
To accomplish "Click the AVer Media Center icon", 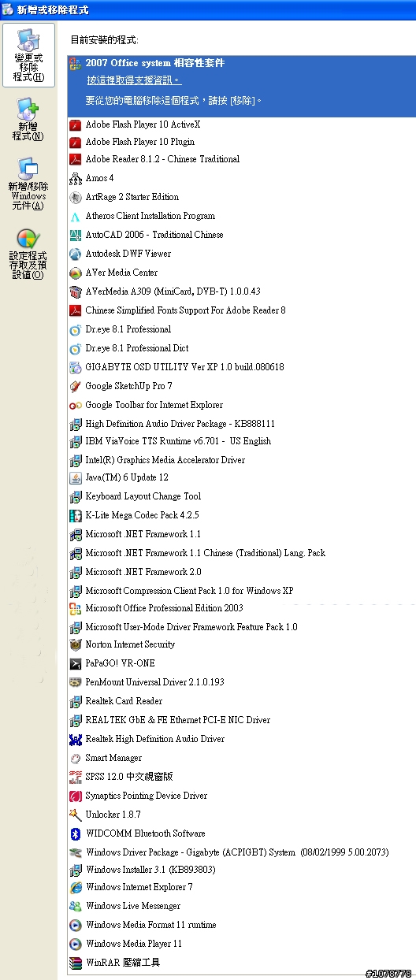I will point(76,273).
